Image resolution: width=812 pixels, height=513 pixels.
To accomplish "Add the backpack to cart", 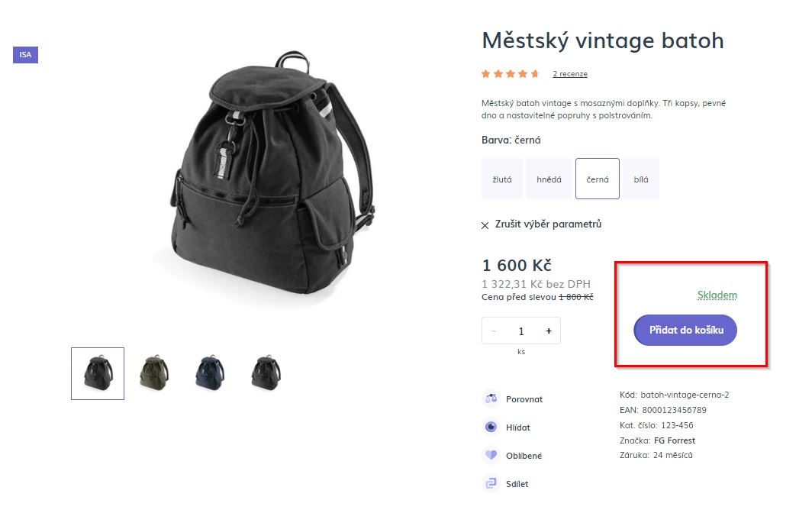I will (x=685, y=331).
